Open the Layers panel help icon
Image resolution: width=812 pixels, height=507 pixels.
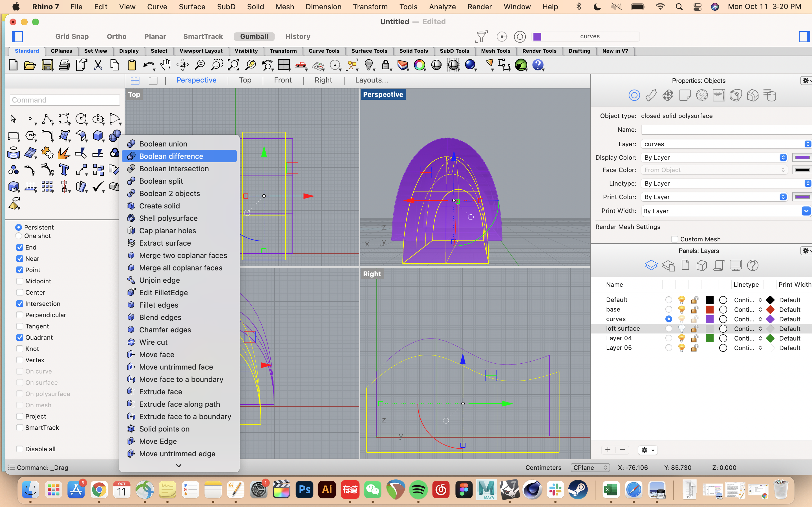click(x=753, y=265)
